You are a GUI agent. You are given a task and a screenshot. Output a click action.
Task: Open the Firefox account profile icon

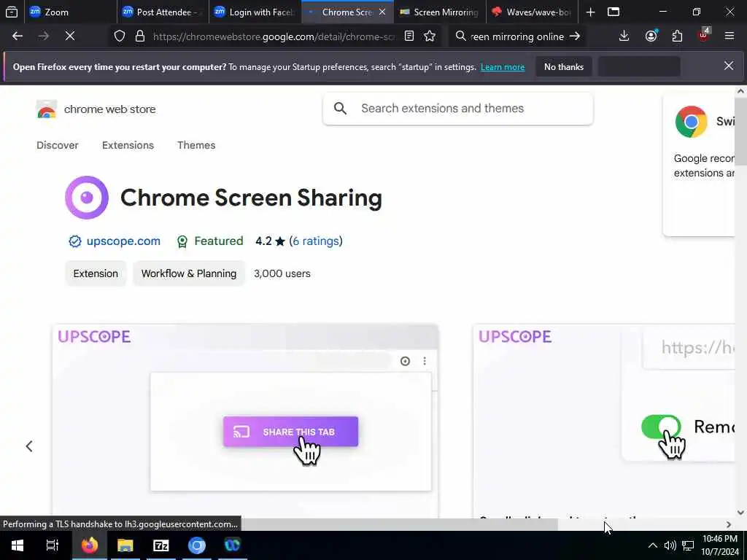coord(651,36)
